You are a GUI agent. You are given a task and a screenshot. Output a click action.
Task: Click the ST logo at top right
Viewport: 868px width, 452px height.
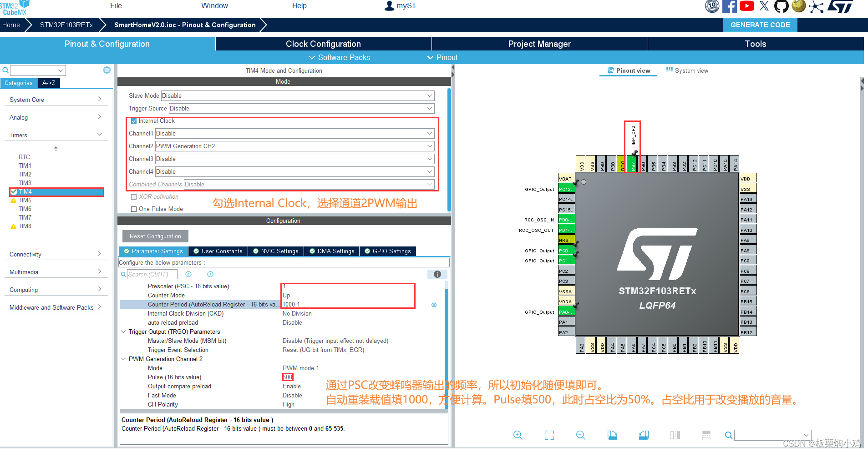coord(840,6)
